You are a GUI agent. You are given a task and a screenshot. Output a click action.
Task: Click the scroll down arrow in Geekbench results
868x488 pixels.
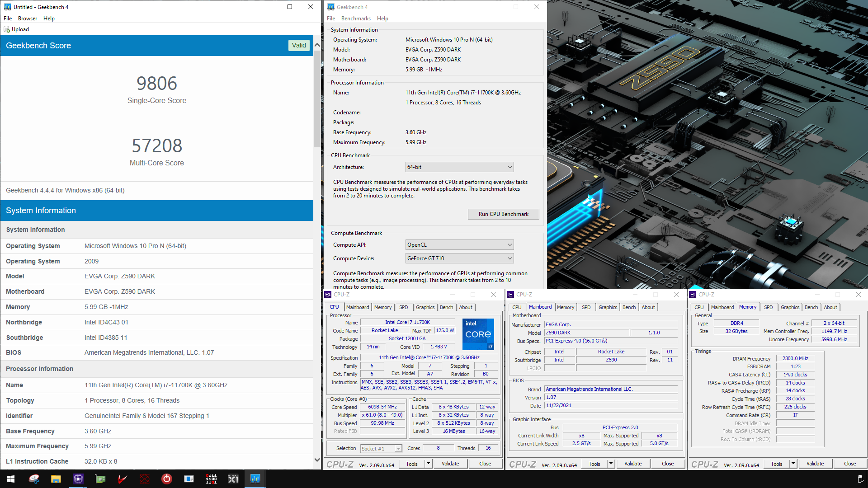click(317, 460)
